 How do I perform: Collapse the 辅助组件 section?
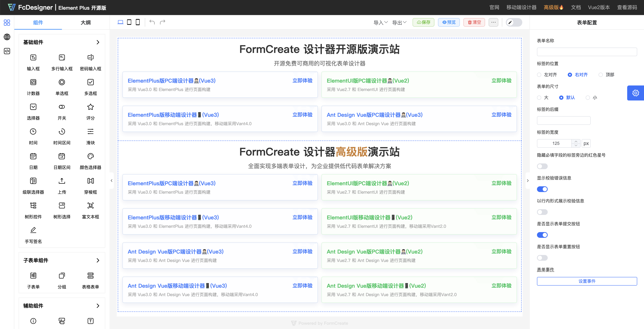(98, 306)
